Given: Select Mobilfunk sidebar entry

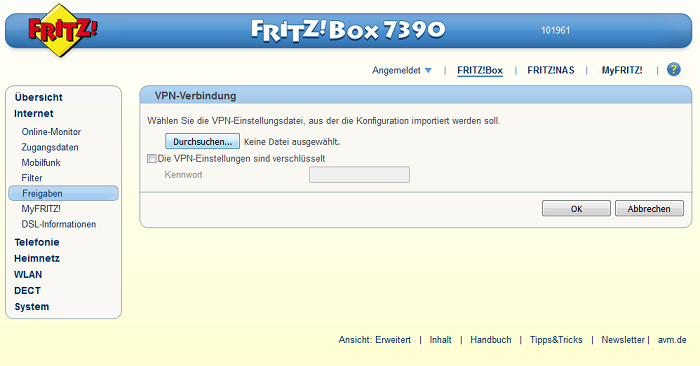Looking at the screenshot, I should (41, 162).
